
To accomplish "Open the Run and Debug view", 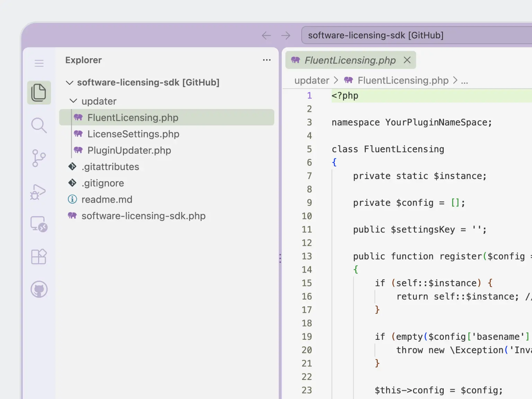I will click(x=38, y=192).
